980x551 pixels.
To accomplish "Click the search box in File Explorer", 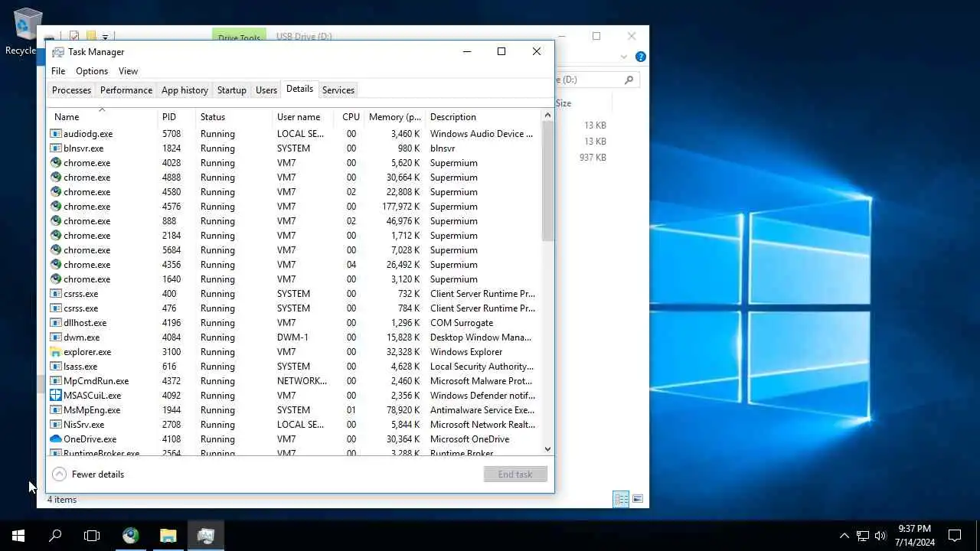I will click(596, 80).
